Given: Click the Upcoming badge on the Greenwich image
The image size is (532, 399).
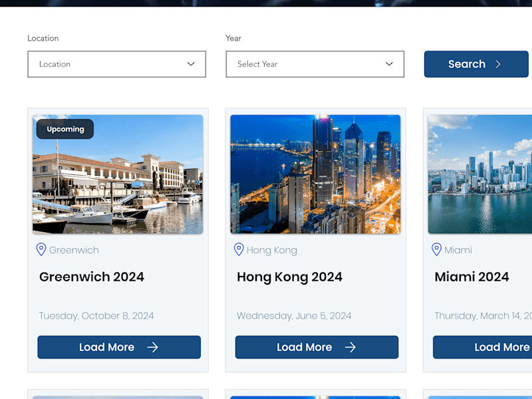Looking at the screenshot, I should 65,129.
